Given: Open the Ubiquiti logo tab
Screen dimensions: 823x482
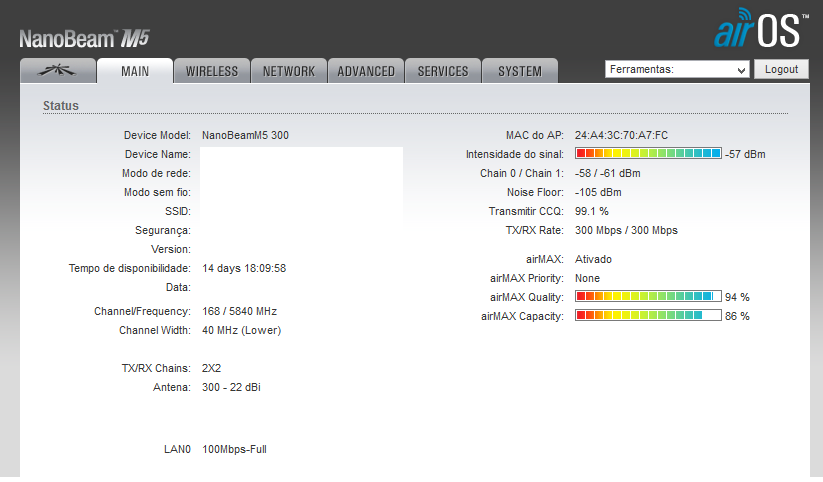Looking at the screenshot, I should pyautogui.click(x=58, y=70).
